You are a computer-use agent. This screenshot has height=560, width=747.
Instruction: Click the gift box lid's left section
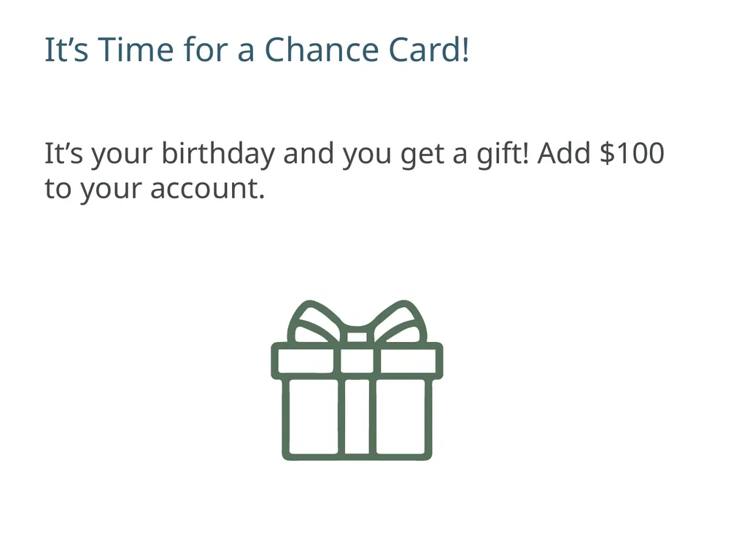(x=306, y=360)
